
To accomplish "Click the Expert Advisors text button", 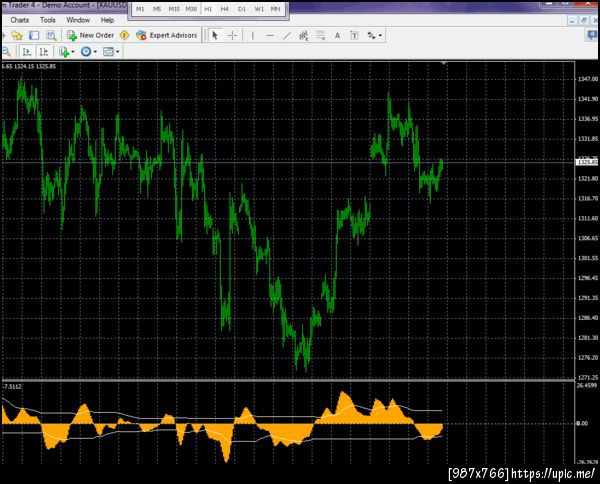I will [173, 35].
